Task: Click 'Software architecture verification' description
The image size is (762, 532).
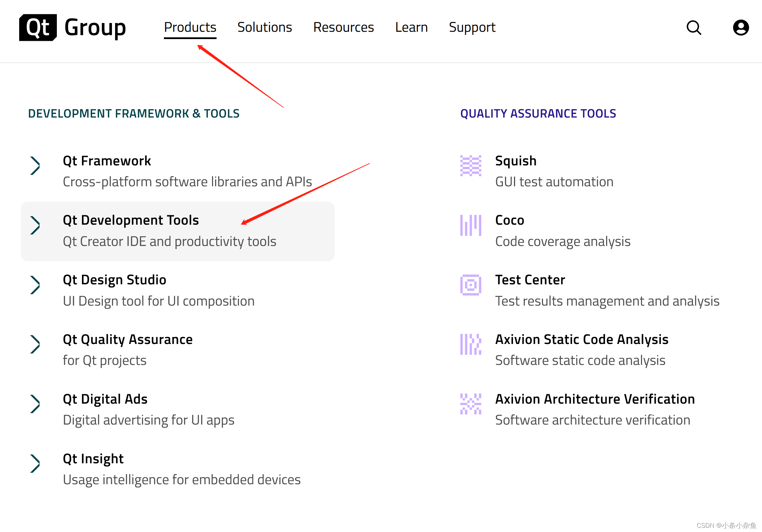Action: point(593,420)
